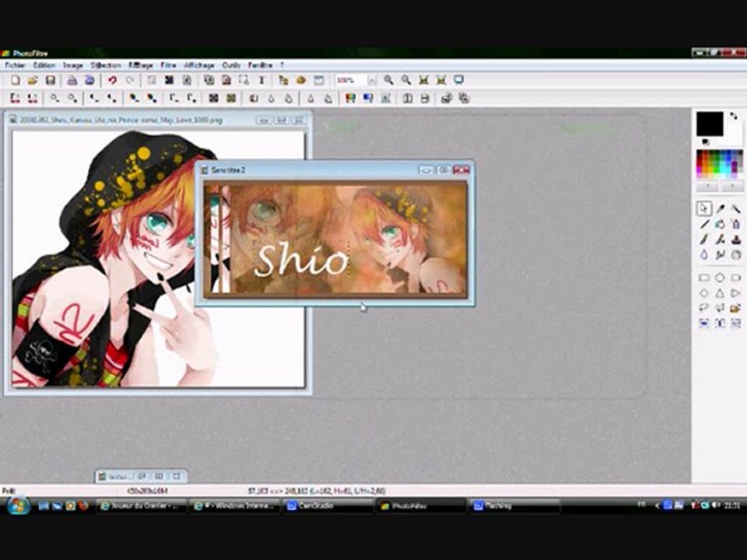Print the image using the printer icon

(72, 80)
